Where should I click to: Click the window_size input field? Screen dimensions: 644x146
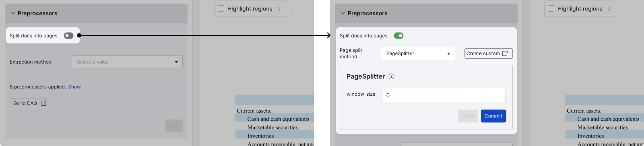pyautogui.click(x=444, y=95)
